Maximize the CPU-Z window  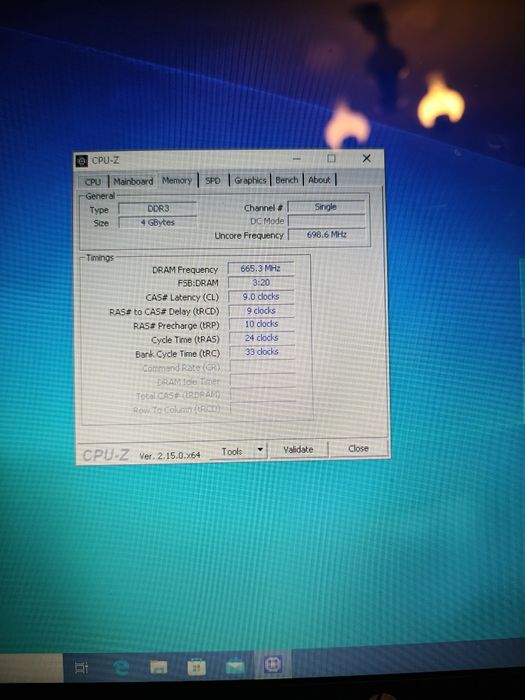tap(331, 158)
